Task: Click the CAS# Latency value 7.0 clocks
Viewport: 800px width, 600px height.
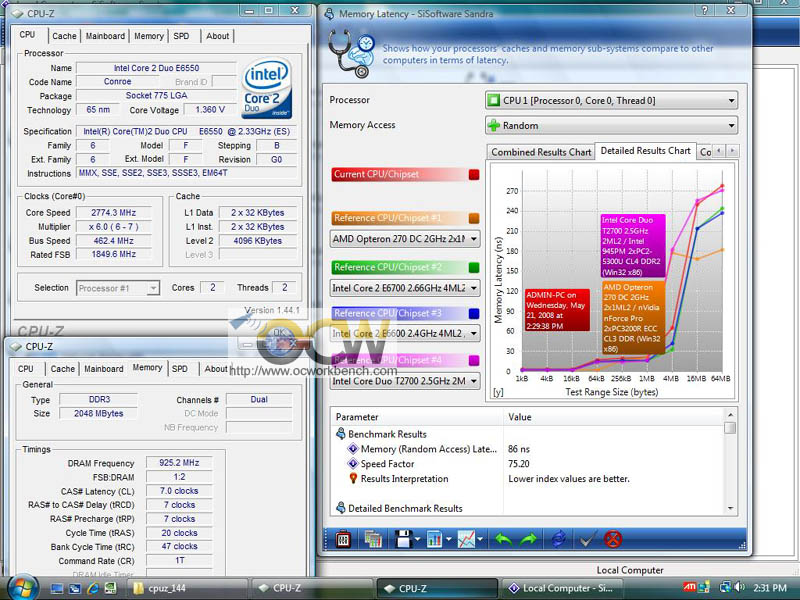Action: click(x=179, y=491)
